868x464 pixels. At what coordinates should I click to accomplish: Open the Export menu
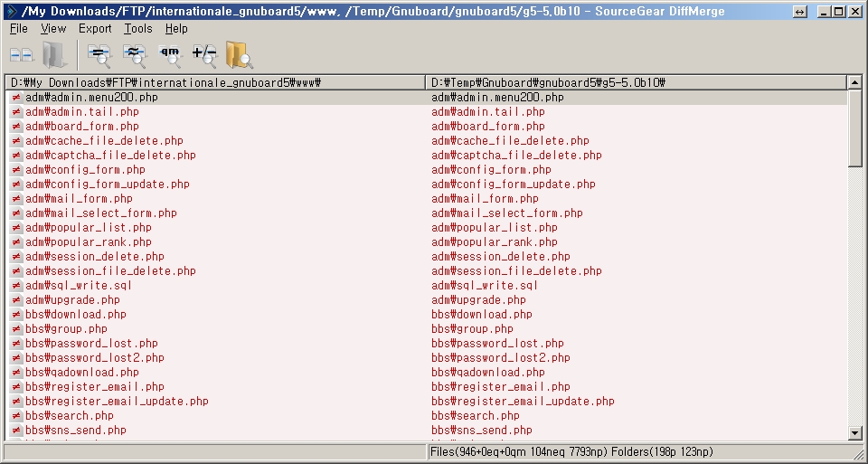[95, 29]
